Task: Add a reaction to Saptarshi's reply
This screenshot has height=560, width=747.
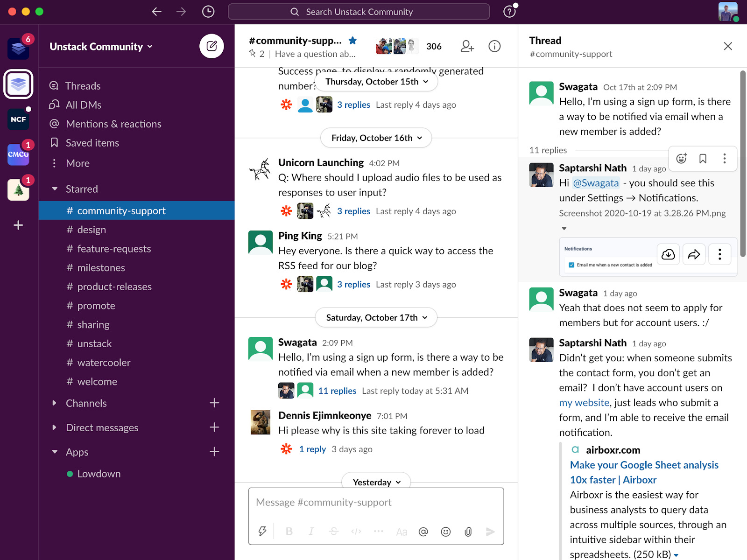Action: (681, 159)
